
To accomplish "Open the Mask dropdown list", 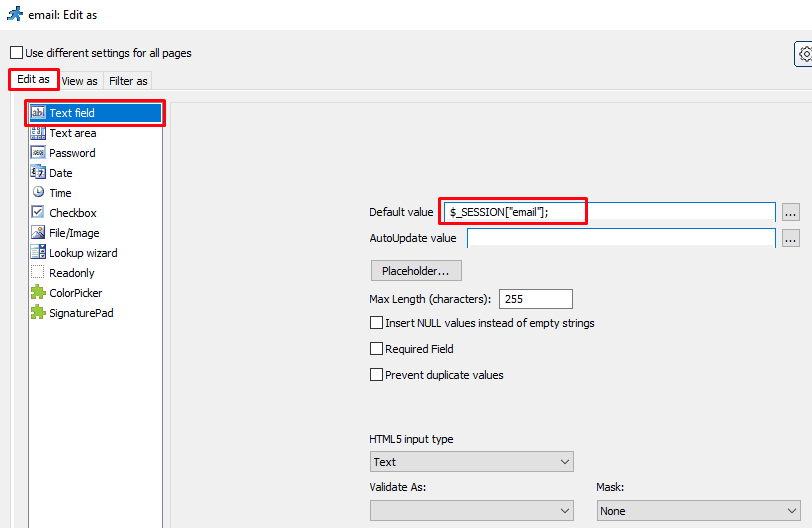I will (697, 511).
